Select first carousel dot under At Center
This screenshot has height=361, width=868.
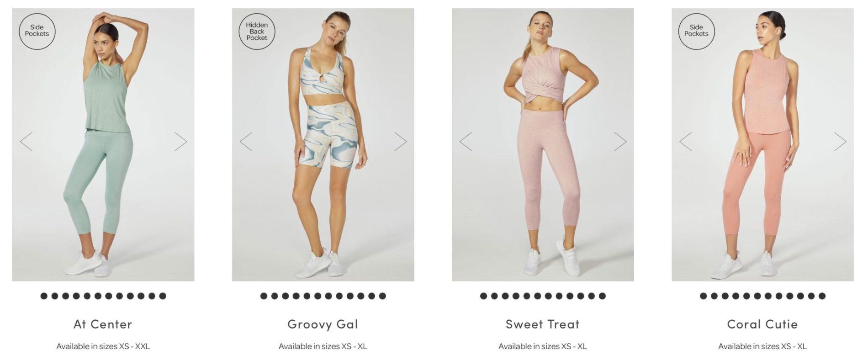(44, 296)
